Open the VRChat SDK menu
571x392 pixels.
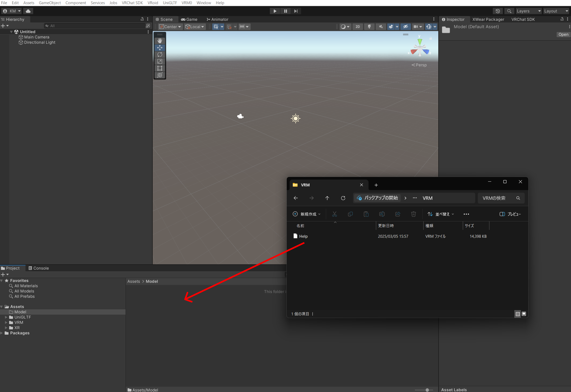[x=132, y=3]
